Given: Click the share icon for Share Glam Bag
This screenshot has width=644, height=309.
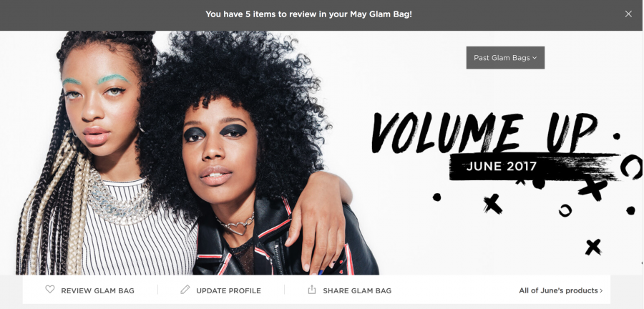Looking at the screenshot, I should 312,290.
